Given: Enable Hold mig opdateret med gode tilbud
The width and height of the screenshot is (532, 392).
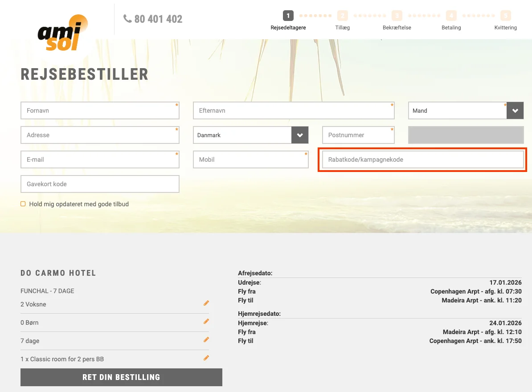Looking at the screenshot, I should [x=23, y=204].
